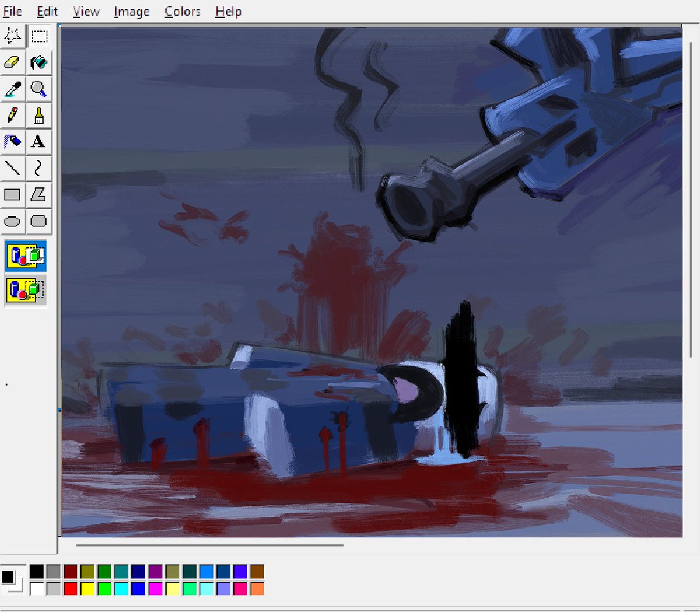Click the foreground/background color indicator

pos(12,579)
